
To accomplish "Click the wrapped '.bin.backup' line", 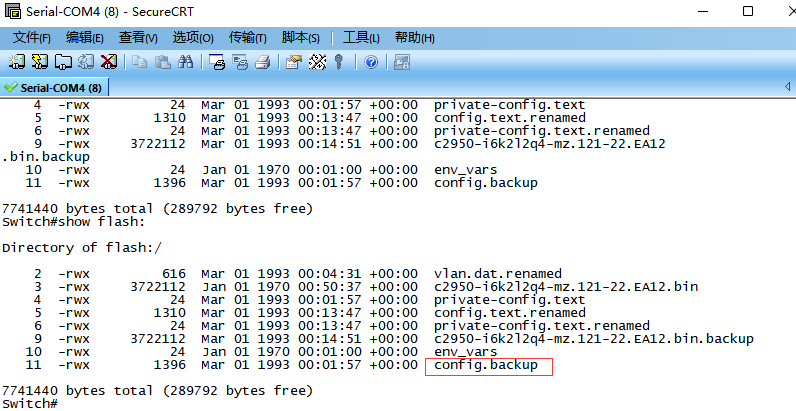I will pos(46,157).
